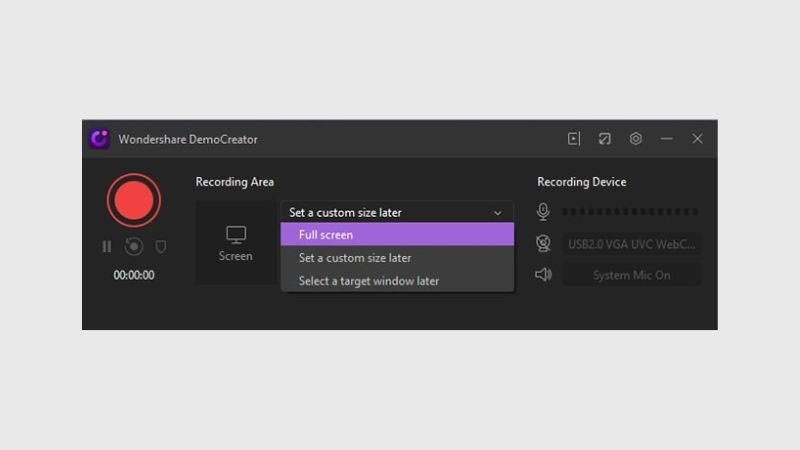
Task: Click the microphone volume level meter
Action: 630,212
